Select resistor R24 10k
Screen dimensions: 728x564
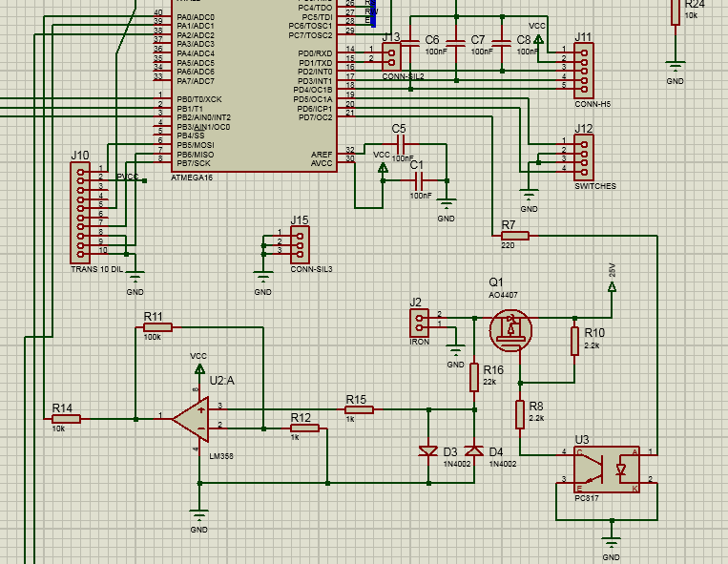click(675, 17)
